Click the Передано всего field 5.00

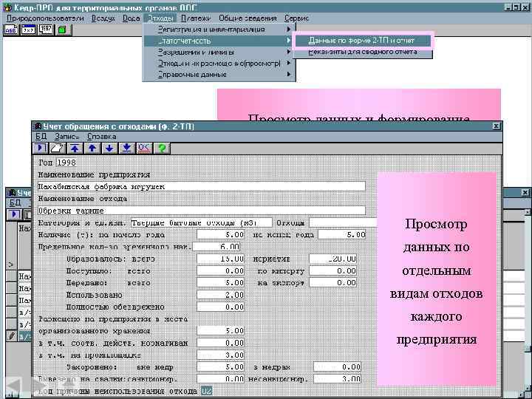[x=220, y=282]
